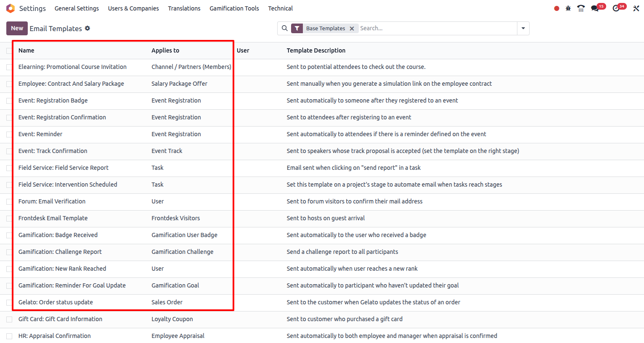
Task: Click in the Search... input field
Action: tap(437, 28)
